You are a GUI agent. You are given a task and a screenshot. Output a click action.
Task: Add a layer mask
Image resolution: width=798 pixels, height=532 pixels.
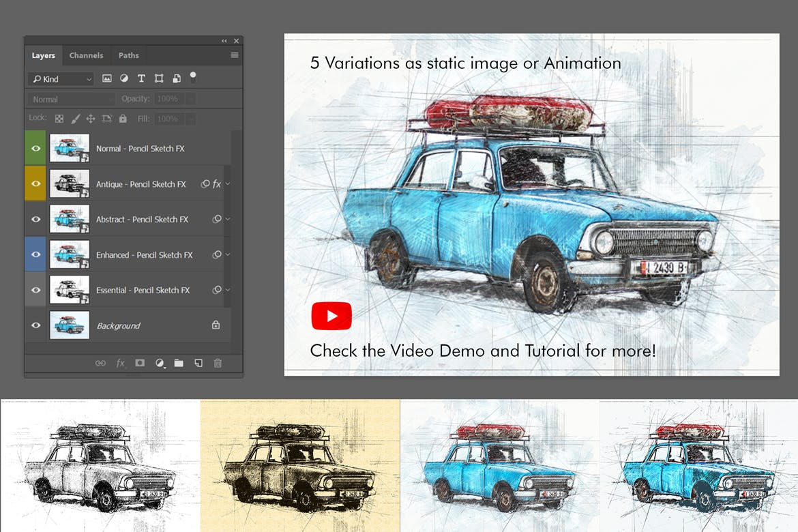click(139, 363)
